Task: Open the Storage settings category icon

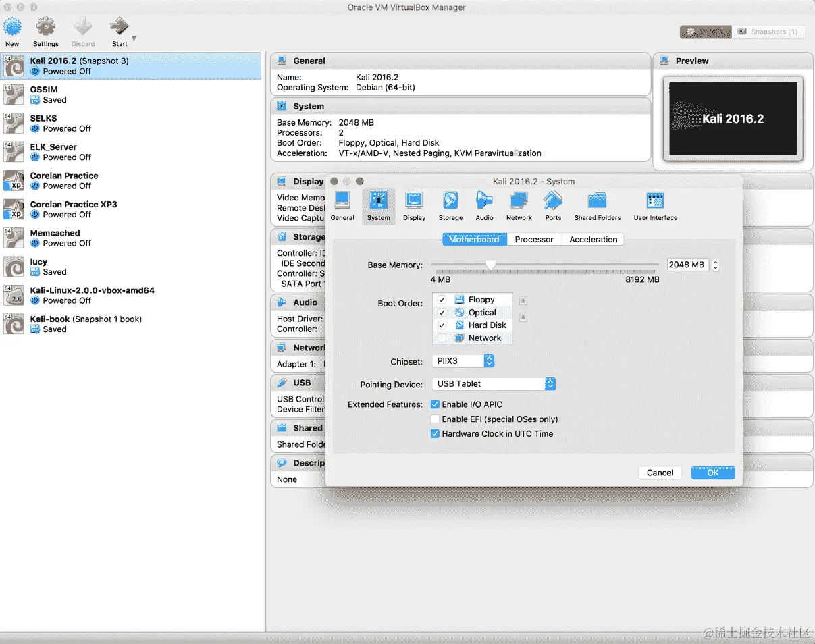Action: 450,201
